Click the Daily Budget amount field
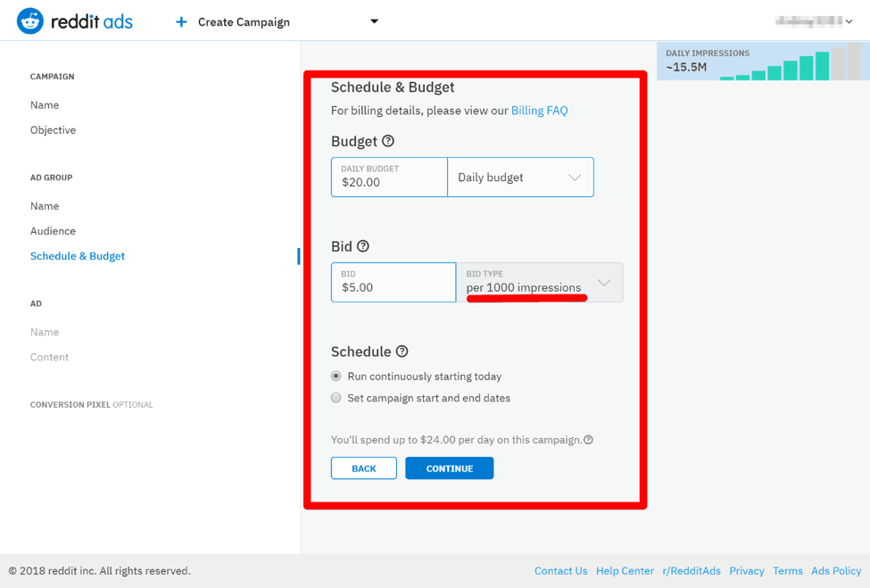The height and width of the screenshot is (588, 870). [389, 178]
